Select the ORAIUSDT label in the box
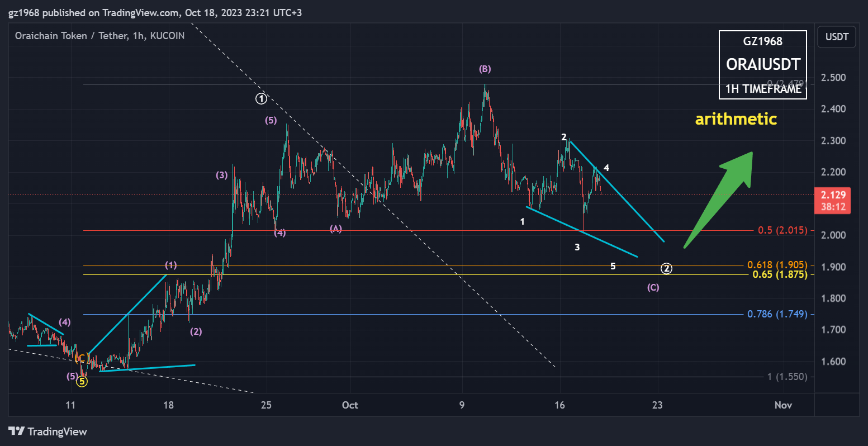The width and height of the screenshot is (868, 446). pos(763,64)
